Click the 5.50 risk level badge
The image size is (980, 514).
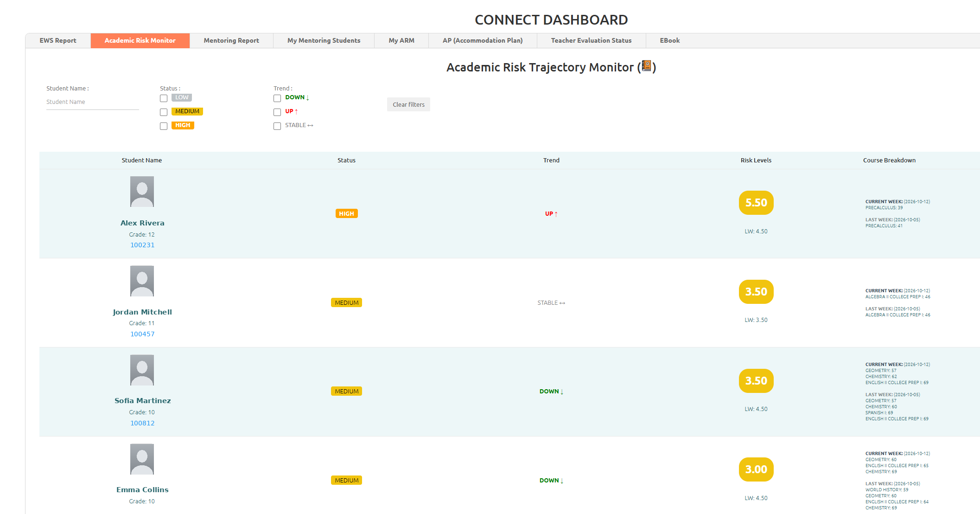[756, 203]
